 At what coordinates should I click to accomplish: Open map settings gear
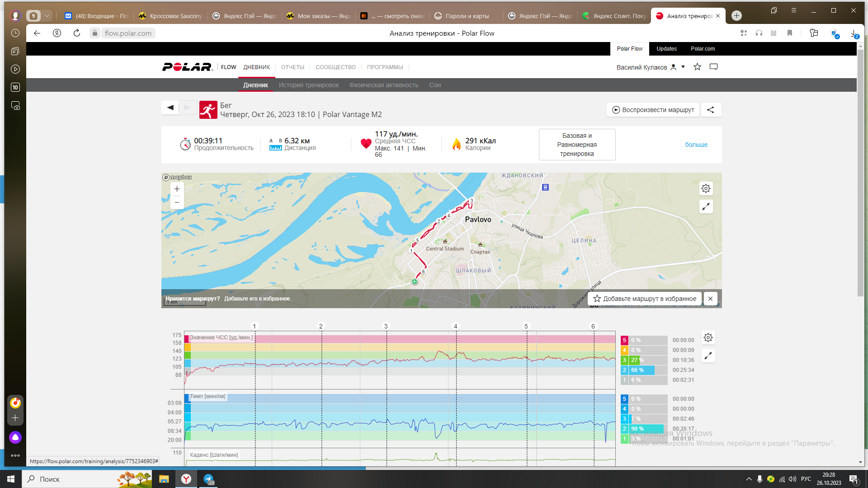point(706,188)
